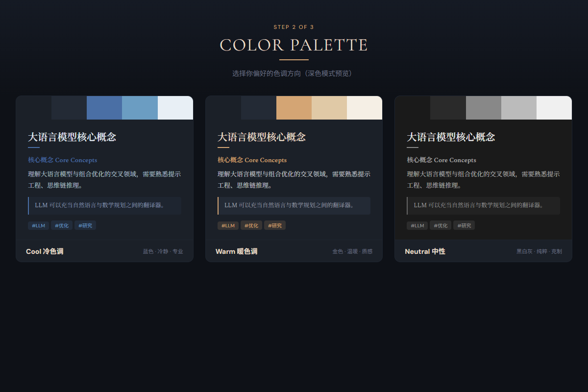
Task: Open Core Concepts link on the Neutral card
Action: click(441, 160)
